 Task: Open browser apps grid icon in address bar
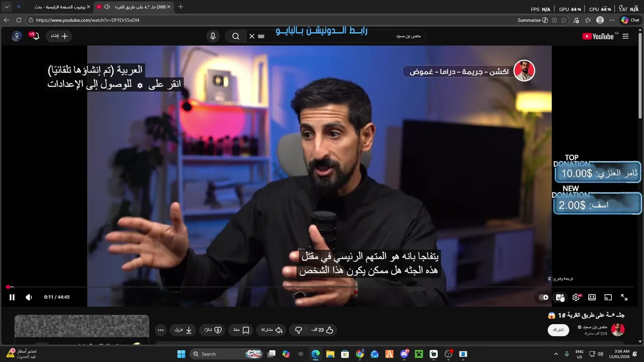[554, 20]
